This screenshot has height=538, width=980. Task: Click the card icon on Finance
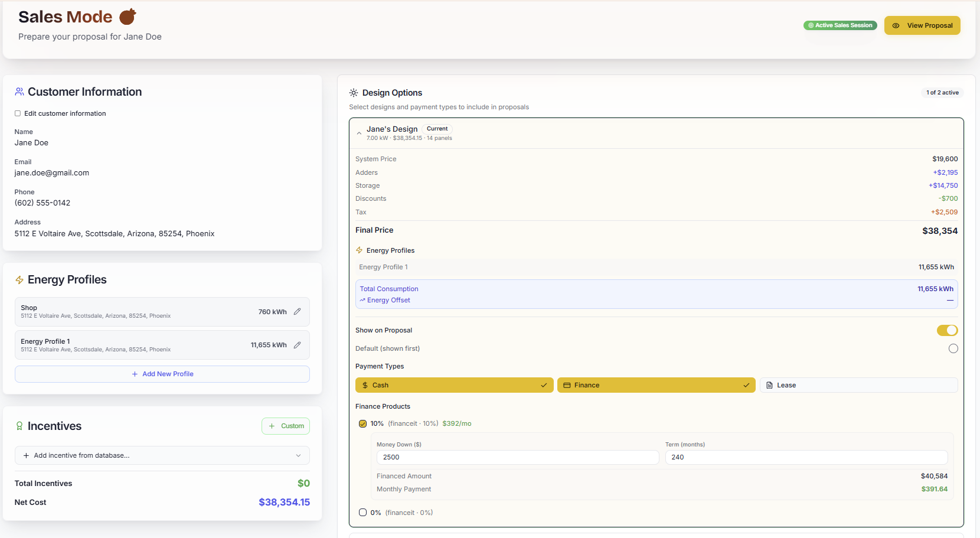click(567, 385)
